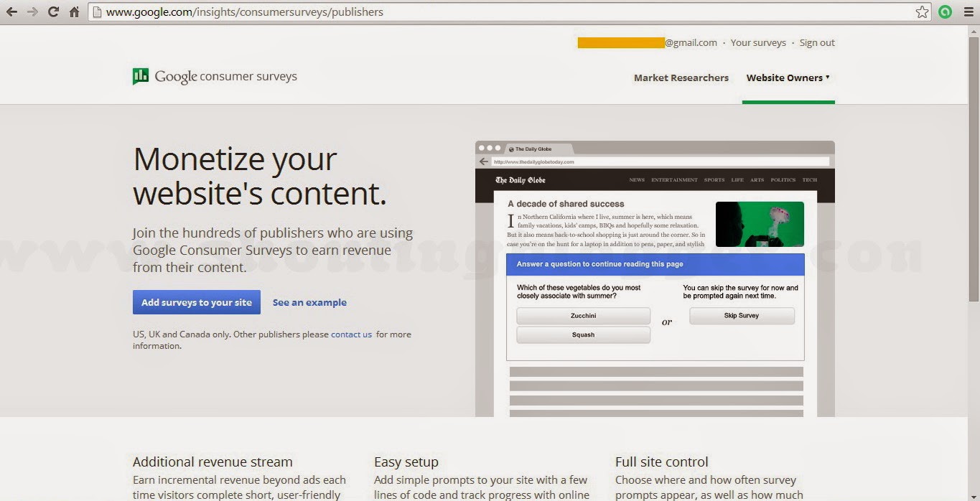Click the Squash answer in the example
The width and height of the screenshot is (980, 501).
pos(583,334)
